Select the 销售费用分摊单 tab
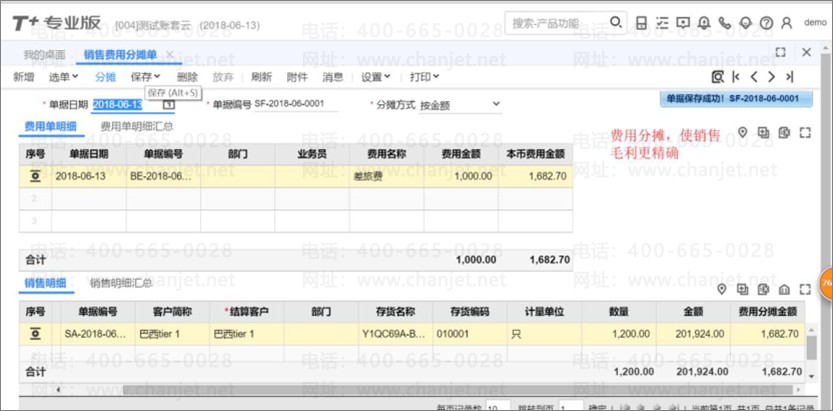Viewport: 833px width, 411px height. point(120,55)
